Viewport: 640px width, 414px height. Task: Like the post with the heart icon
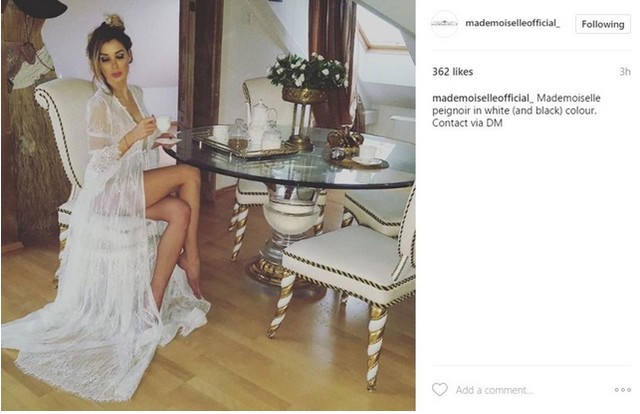(440, 390)
